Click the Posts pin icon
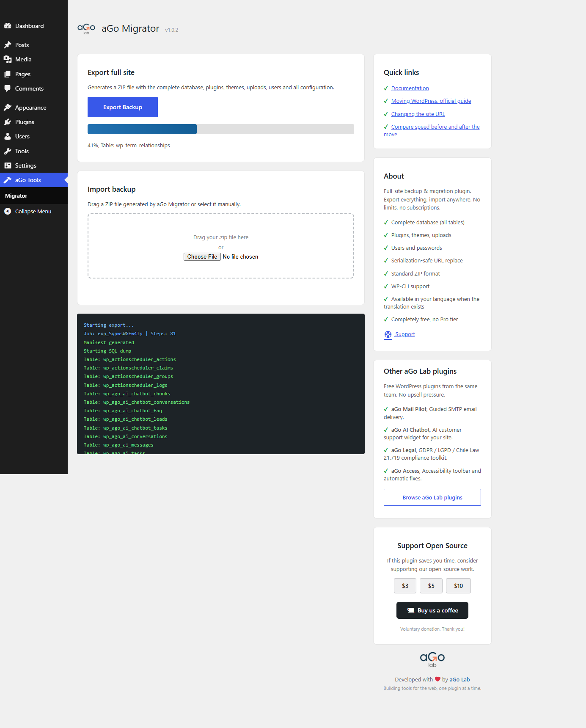The height and width of the screenshot is (728, 586). pos(8,45)
